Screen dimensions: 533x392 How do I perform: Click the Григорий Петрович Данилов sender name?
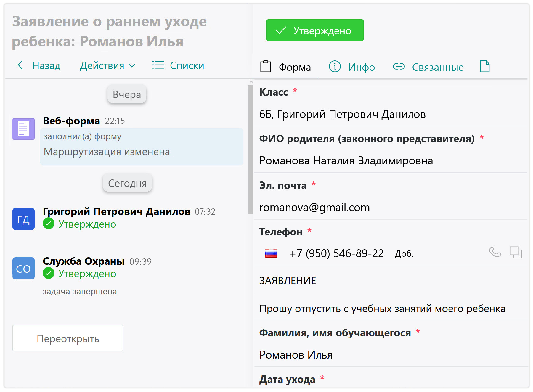(117, 211)
